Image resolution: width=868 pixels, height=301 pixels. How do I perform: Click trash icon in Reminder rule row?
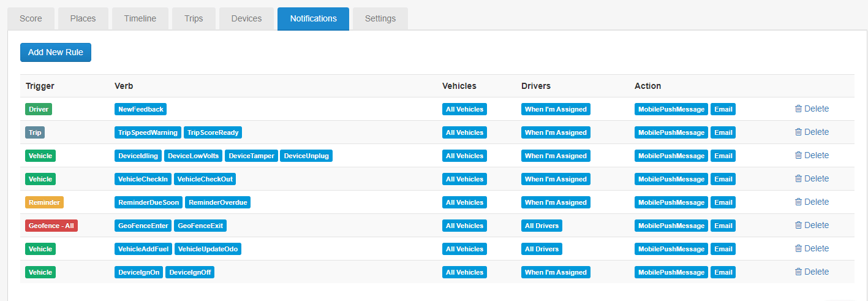(x=798, y=202)
